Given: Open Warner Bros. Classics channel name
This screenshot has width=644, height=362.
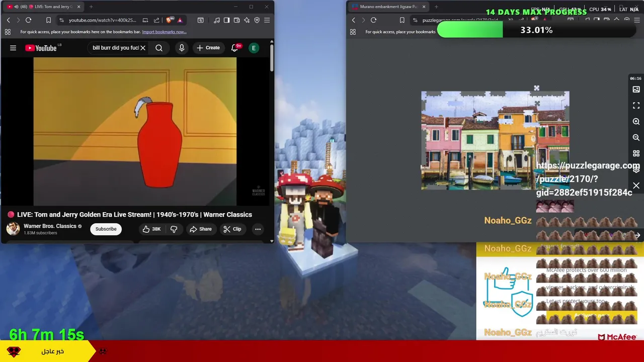Looking at the screenshot, I should [50, 226].
